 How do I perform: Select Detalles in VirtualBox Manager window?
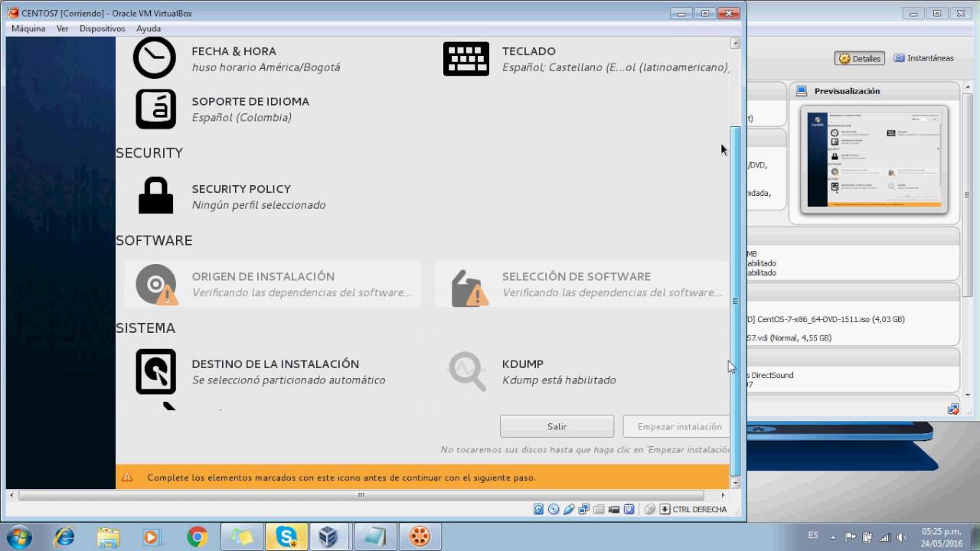tap(859, 58)
